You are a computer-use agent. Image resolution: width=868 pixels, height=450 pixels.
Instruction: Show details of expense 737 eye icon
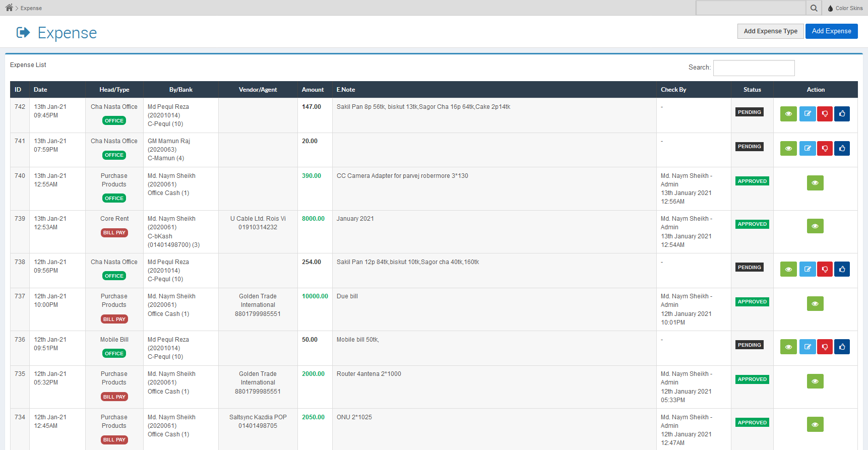pos(815,303)
